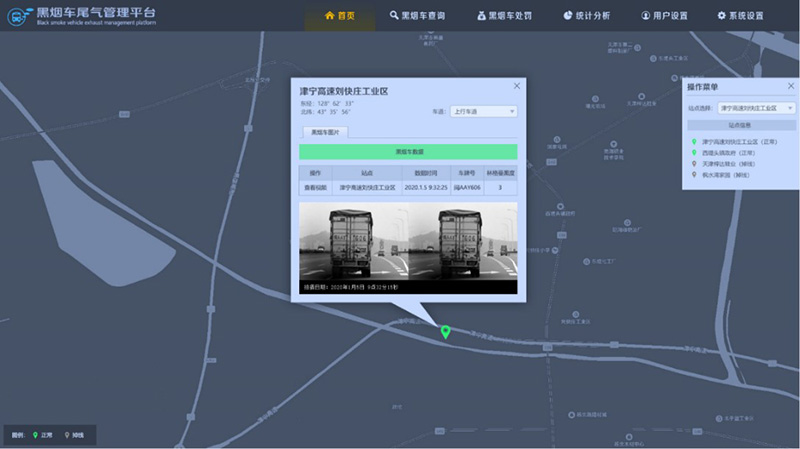Viewport: 800px width, 449px height.
Task: Click green pin beside 津宁高速刘快庄工业区 (正常)
Action: pyautogui.click(x=695, y=142)
